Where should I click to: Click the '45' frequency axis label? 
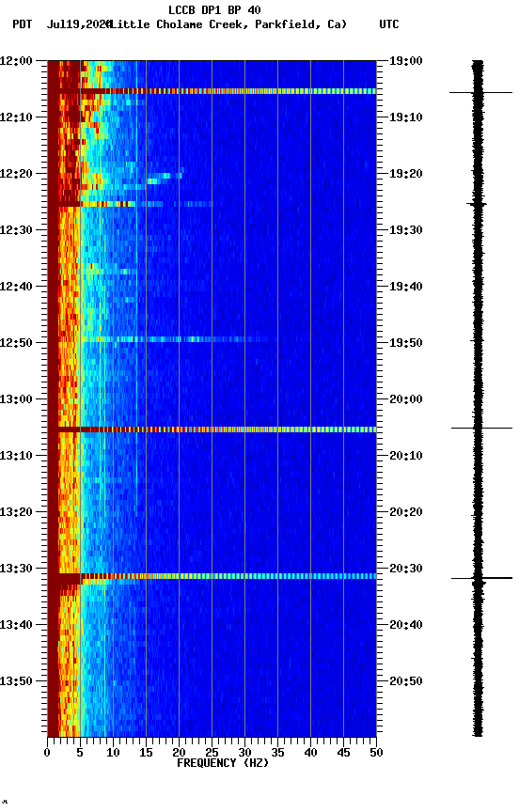point(343,753)
